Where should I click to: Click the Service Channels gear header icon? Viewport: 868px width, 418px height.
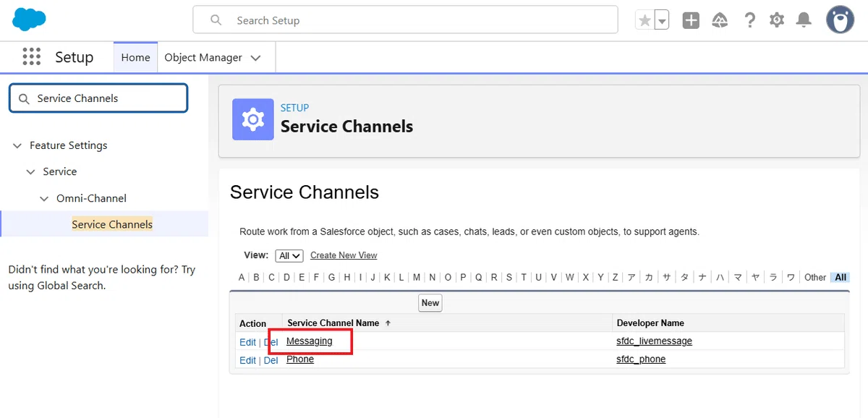253,119
